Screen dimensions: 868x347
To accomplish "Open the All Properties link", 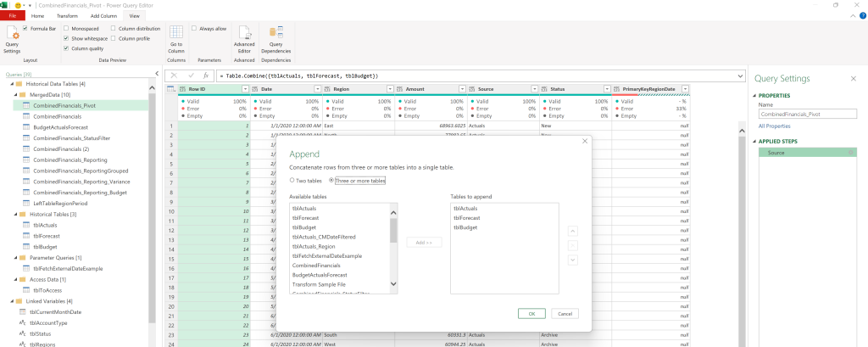I will [x=775, y=126].
